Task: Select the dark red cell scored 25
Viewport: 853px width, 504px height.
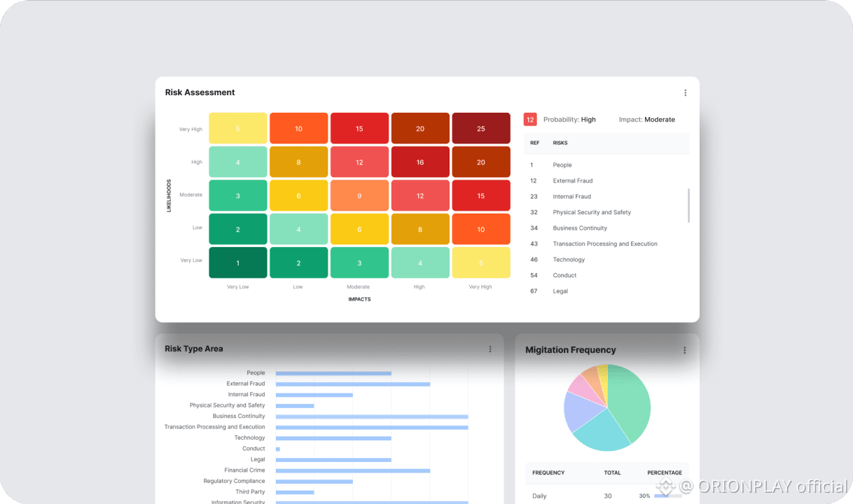Action: [x=480, y=129]
